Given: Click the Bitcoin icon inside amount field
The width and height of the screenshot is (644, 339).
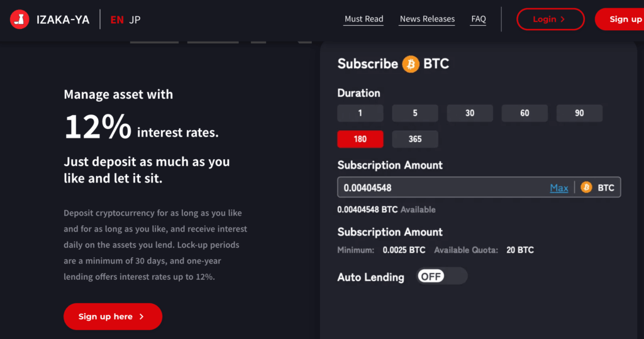Looking at the screenshot, I should point(586,187).
